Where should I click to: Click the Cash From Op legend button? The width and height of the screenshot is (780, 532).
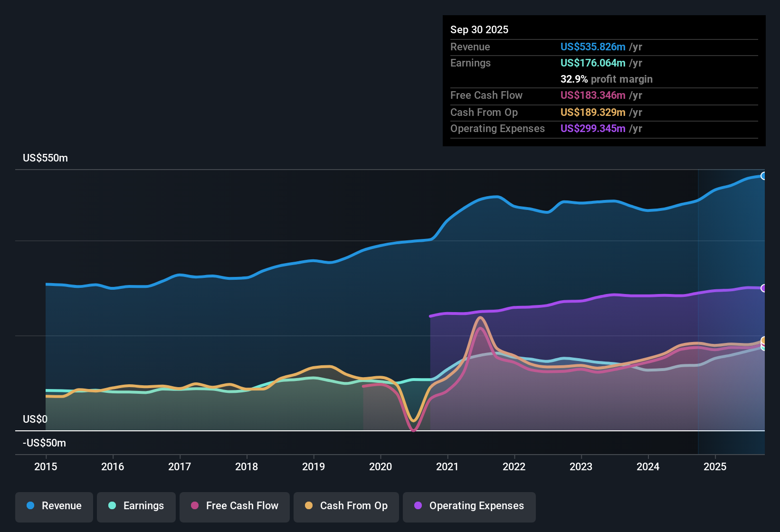coord(346,506)
